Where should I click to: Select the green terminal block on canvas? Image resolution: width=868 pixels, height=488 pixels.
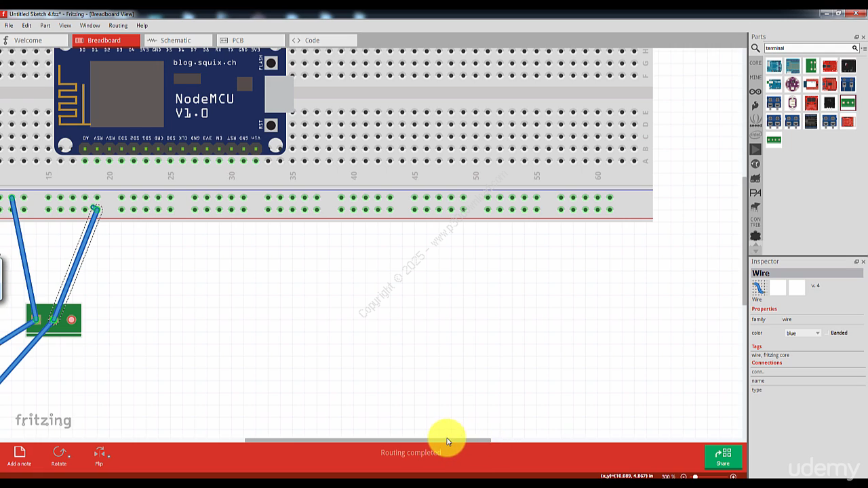54,320
